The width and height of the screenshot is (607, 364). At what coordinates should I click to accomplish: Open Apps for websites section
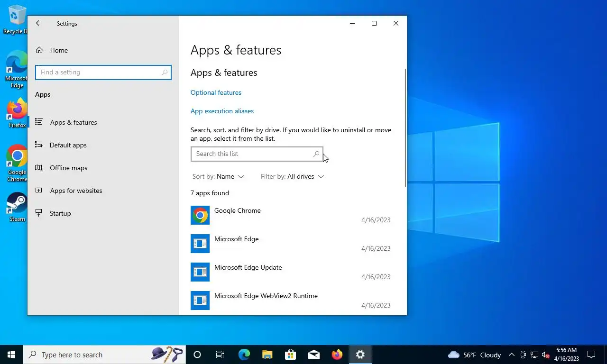click(x=103, y=191)
